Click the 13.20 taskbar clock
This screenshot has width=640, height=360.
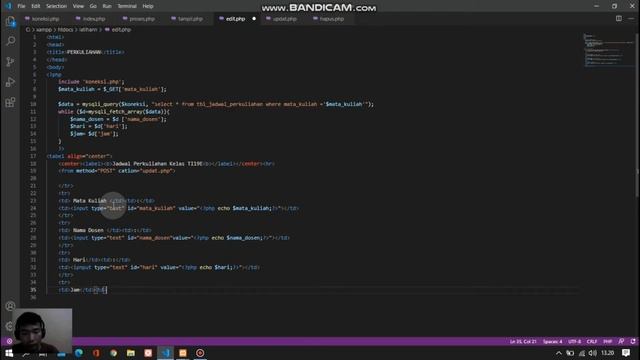tap(607, 353)
